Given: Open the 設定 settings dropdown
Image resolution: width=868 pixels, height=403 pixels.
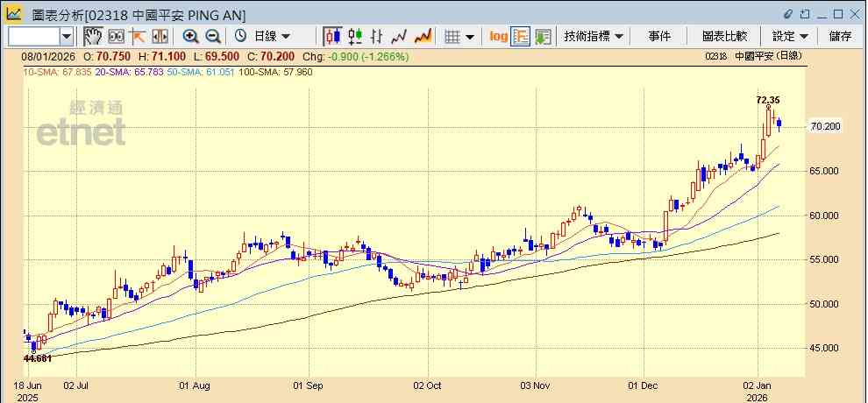Looking at the screenshot, I should [791, 37].
